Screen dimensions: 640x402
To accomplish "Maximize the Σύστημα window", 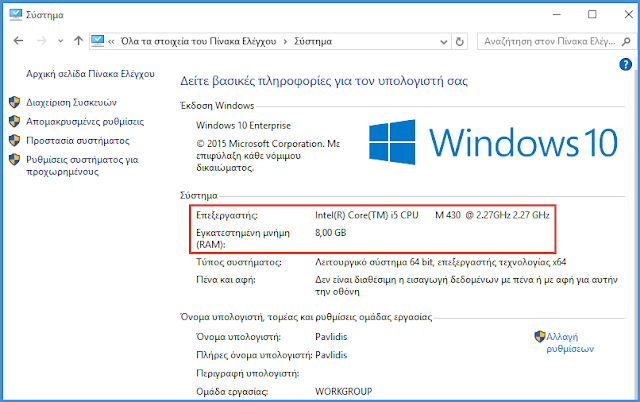I will (x=592, y=15).
